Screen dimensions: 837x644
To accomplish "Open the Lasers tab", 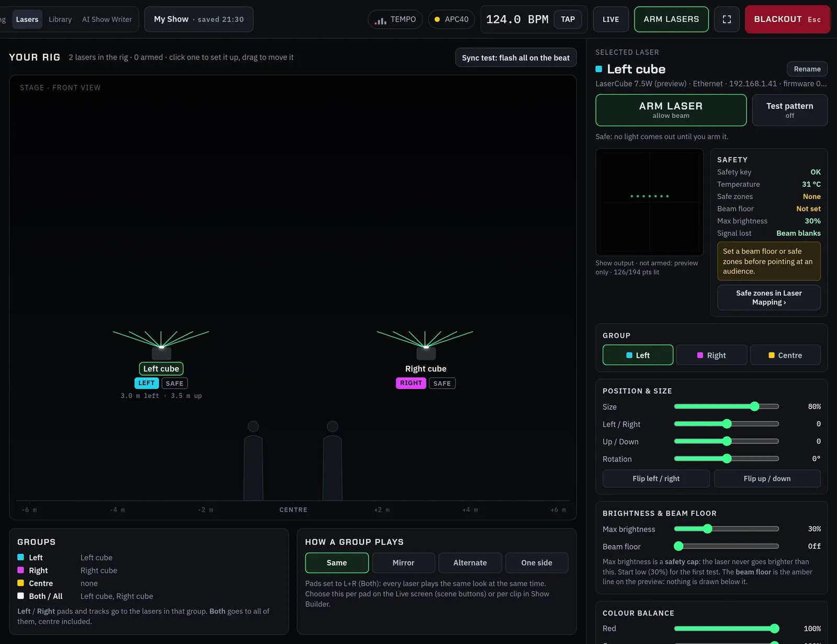I will [x=27, y=19].
